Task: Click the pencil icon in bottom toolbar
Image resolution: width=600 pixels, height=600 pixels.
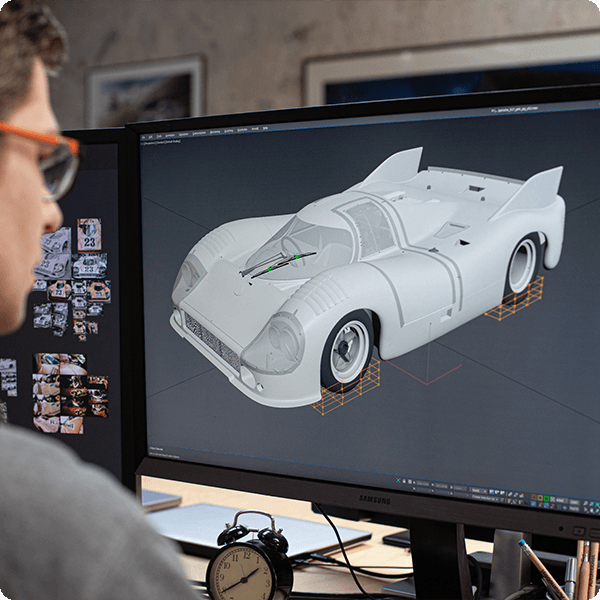Action: point(510,494)
